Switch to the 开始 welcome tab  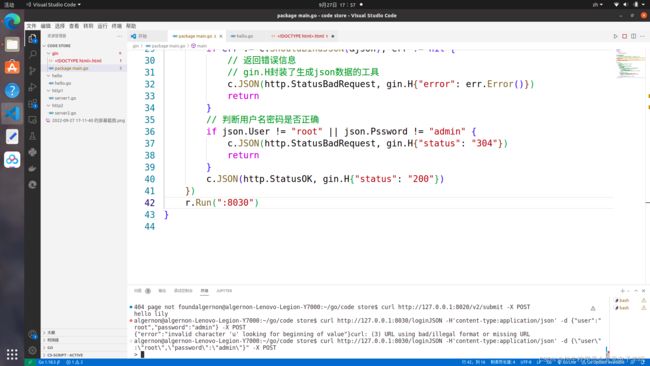143,36
